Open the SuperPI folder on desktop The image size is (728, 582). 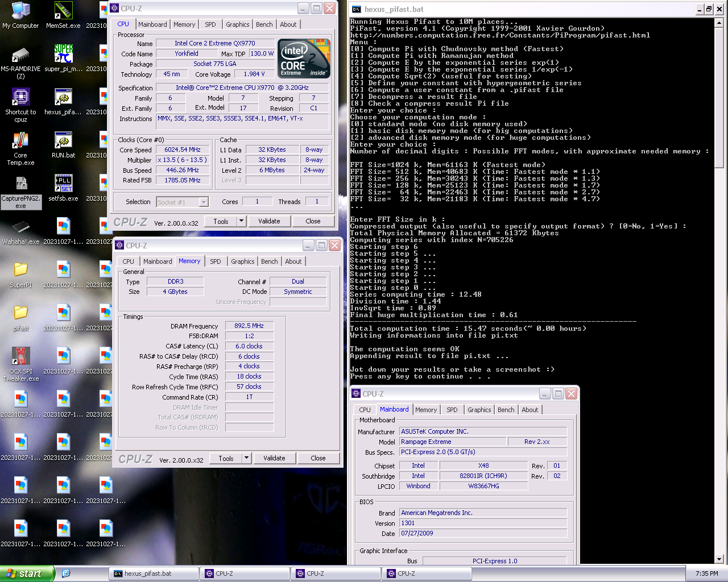click(20, 275)
